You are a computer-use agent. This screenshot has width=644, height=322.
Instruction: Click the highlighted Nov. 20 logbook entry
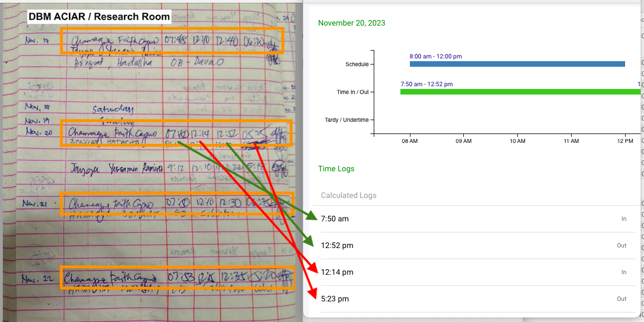click(176, 133)
